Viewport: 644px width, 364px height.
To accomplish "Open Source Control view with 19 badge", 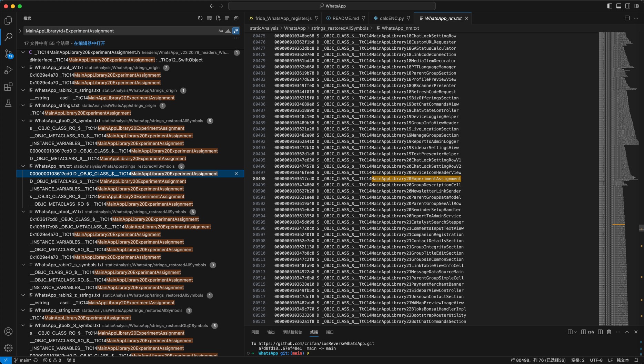I will point(8,53).
